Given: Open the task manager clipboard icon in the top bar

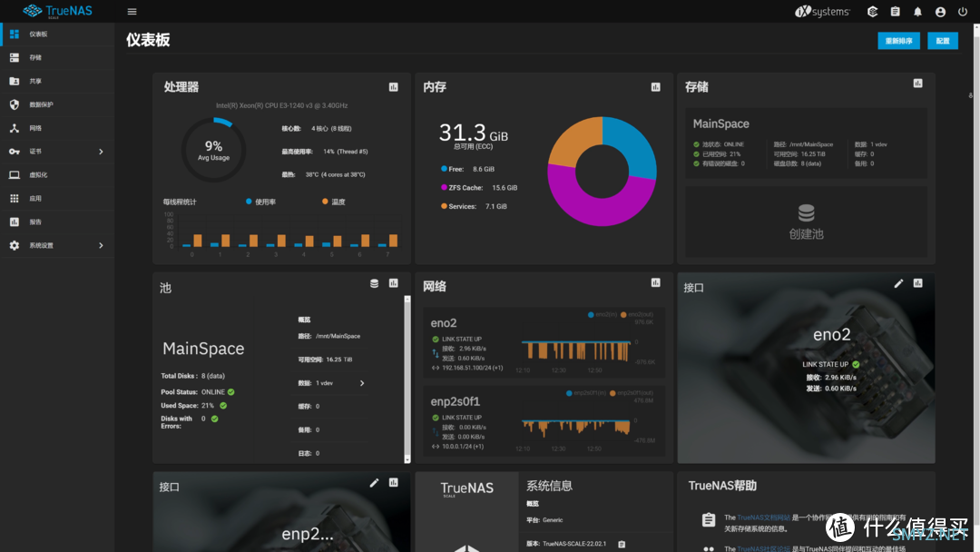Looking at the screenshot, I should point(895,11).
